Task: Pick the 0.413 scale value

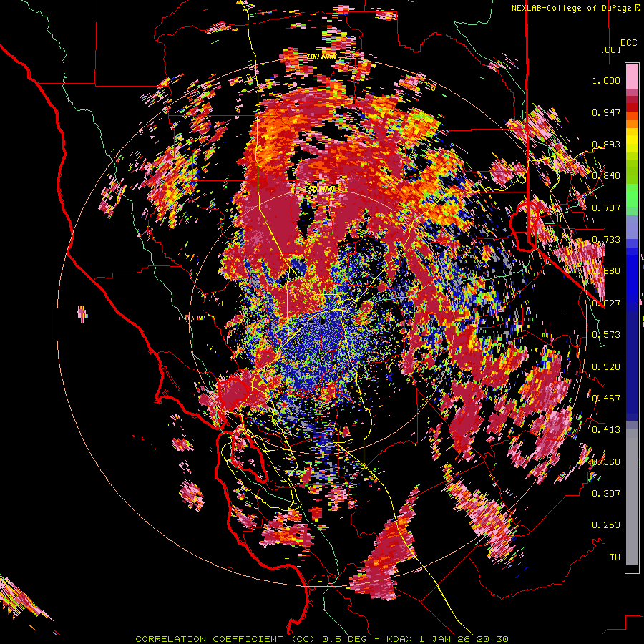Action: 606,430
